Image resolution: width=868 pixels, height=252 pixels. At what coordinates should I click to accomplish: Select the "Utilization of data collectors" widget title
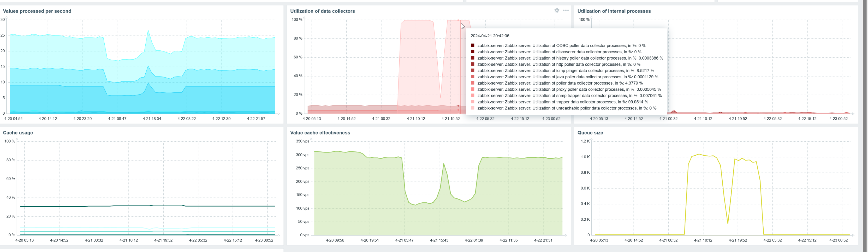click(x=323, y=11)
